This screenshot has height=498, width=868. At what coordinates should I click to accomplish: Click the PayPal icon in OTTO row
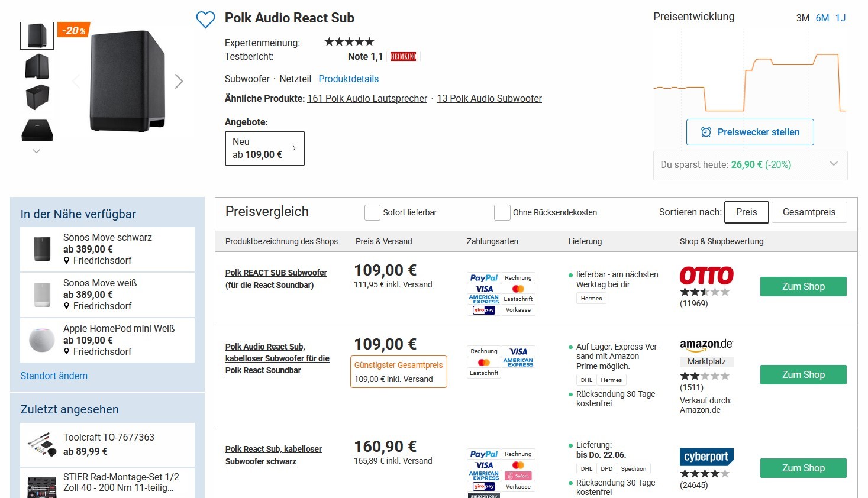(x=483, y=278)
